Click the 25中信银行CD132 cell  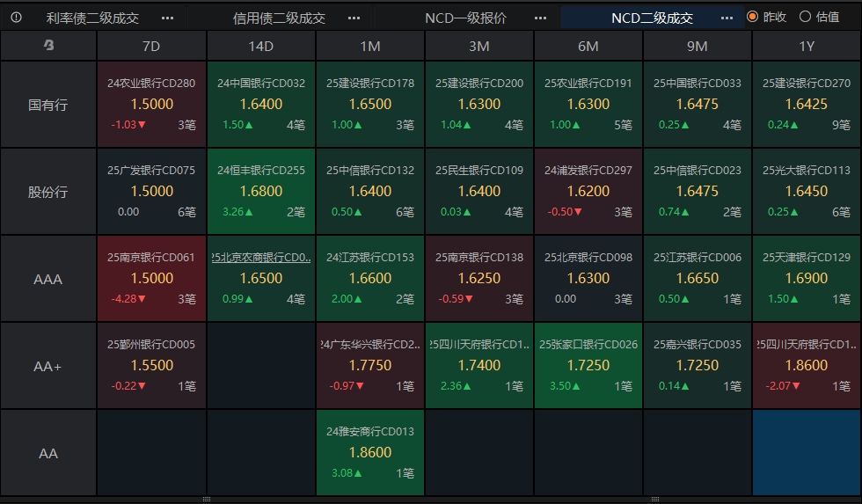(370, 192)
